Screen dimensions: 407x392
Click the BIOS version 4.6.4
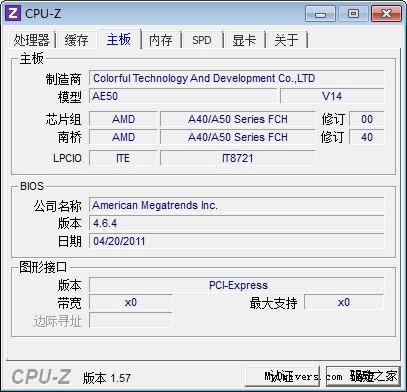click(x=237, y=223)
